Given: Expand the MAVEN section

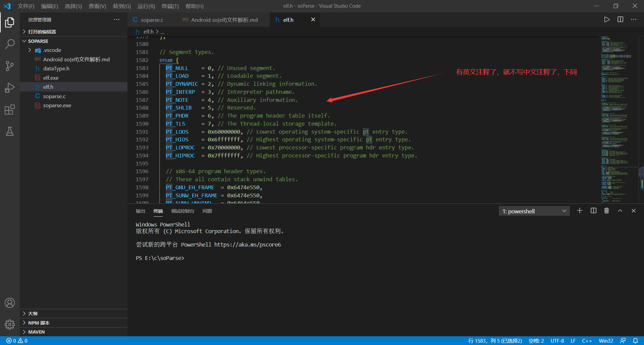Looking at the screenshot, I should pyautogui.click(x=74, y=332).
